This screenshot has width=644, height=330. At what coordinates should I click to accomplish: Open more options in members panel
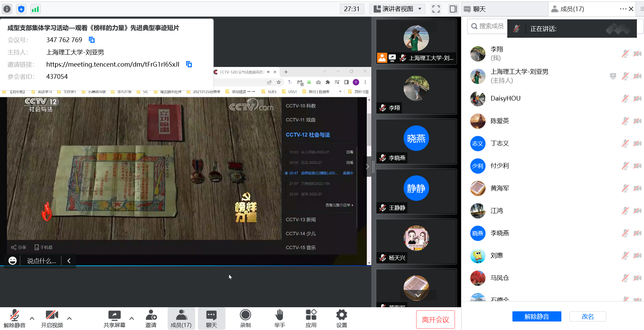point(623,9)
